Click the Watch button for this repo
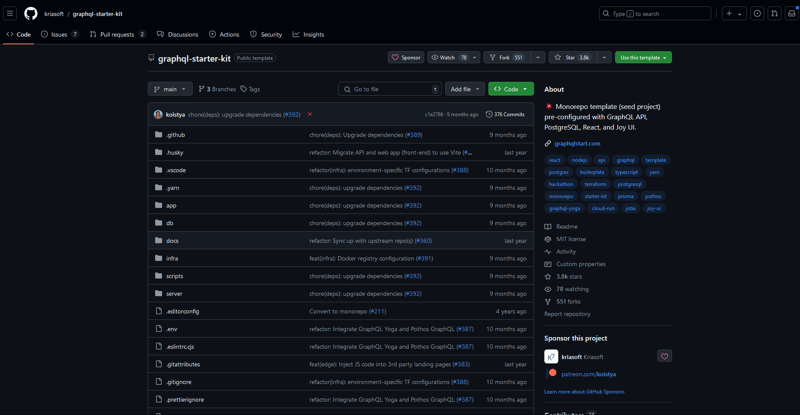The image size is (800, 415). (449, 58)
